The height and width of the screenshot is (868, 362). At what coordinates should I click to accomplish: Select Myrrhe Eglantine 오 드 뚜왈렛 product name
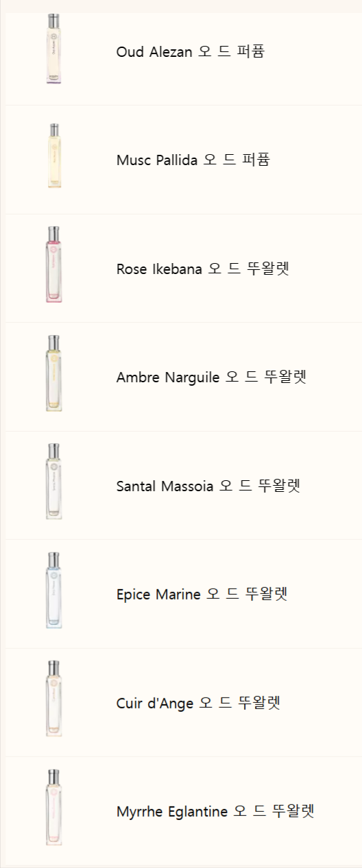pyautogui.click(x=215, y=811)
